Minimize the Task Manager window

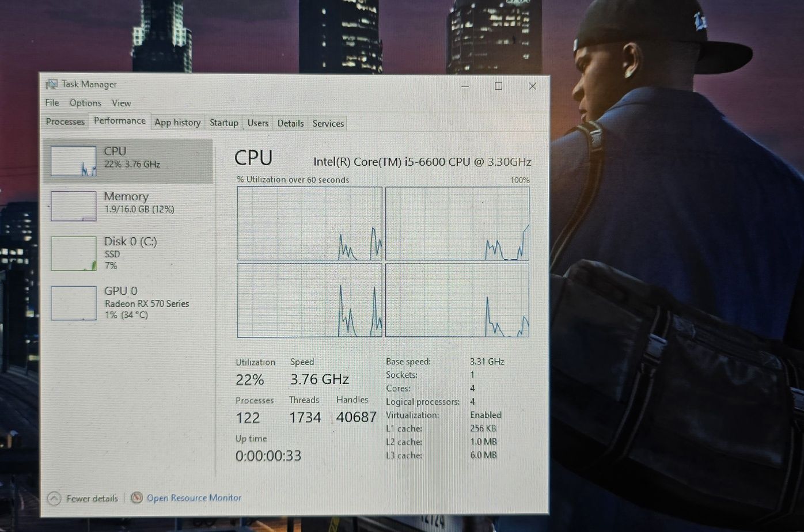[465, 86]
